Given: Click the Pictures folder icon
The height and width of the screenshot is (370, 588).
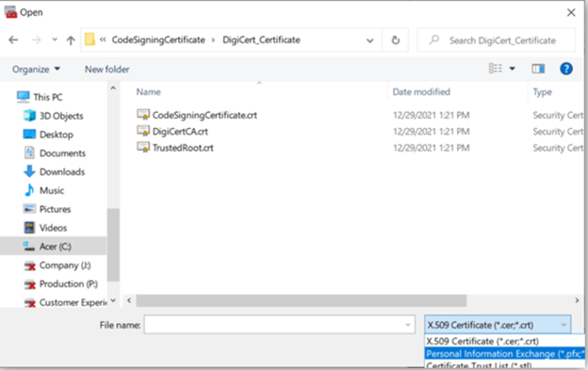Looking at the screenshot, I should [29, 209].
